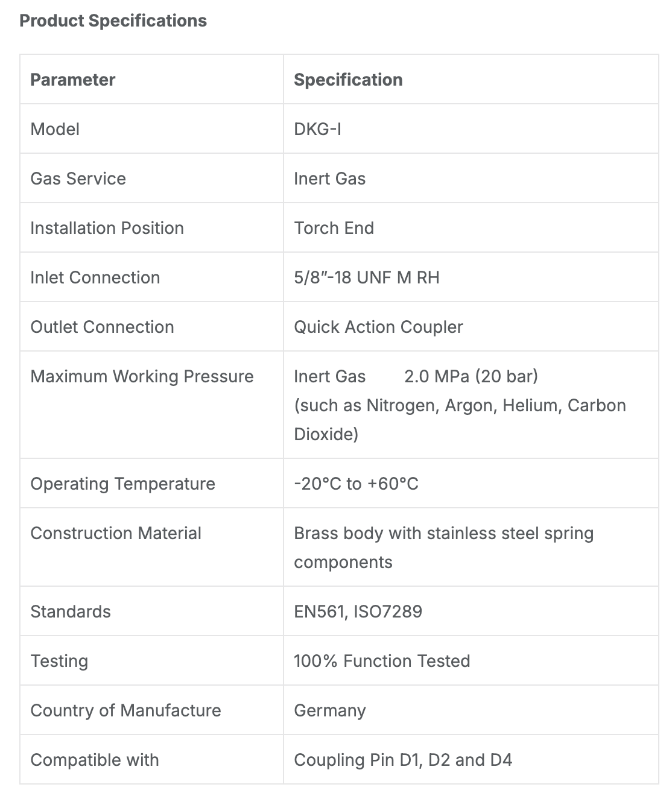672x796 pixels.
Task: Click the Operating Temperature label
Action: click(122, 484)
